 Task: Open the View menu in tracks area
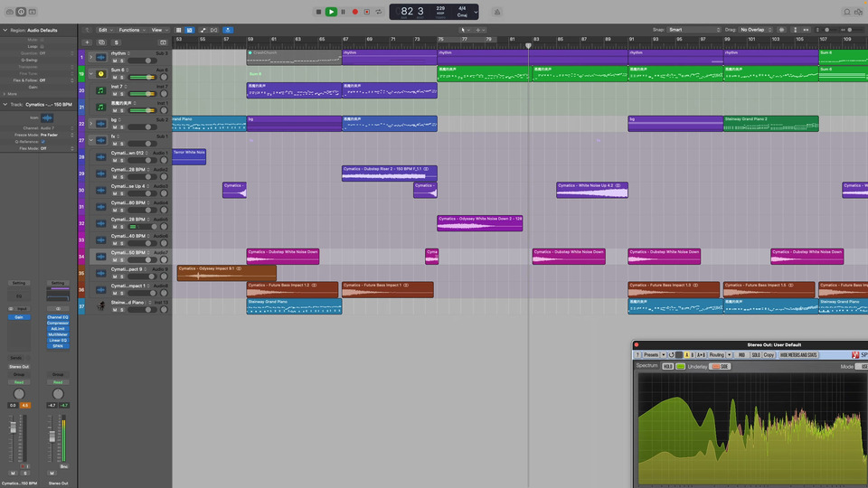[159, 30]
